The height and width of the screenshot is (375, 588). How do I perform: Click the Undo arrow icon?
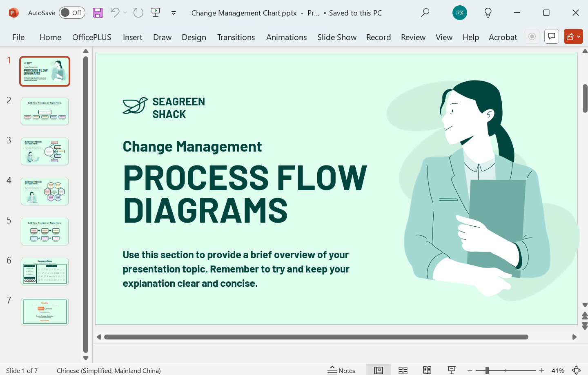click(x=115, y=13)
